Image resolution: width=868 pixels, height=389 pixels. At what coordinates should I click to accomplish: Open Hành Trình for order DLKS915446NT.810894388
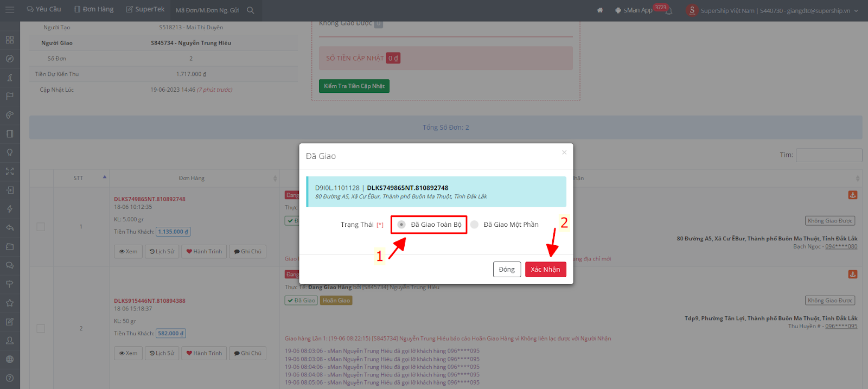(204, 353)
